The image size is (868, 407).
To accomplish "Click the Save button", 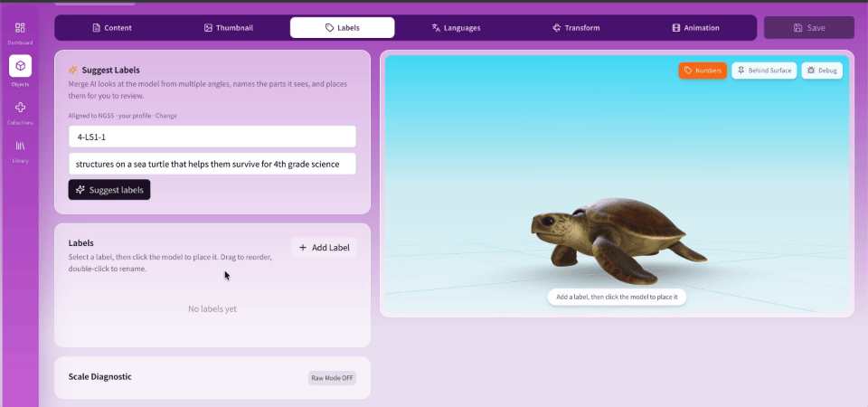I will [x=808, y=28].
